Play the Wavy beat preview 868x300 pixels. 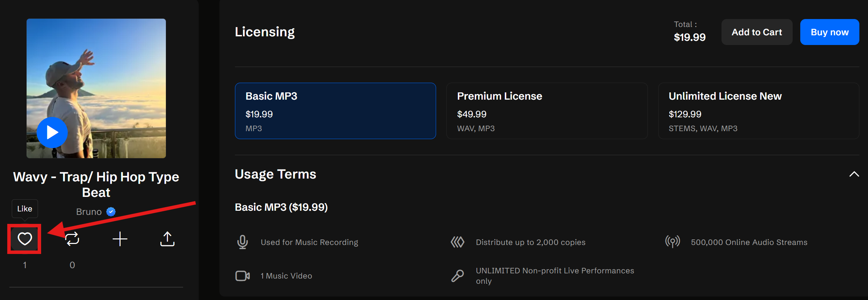pos(52,132)
